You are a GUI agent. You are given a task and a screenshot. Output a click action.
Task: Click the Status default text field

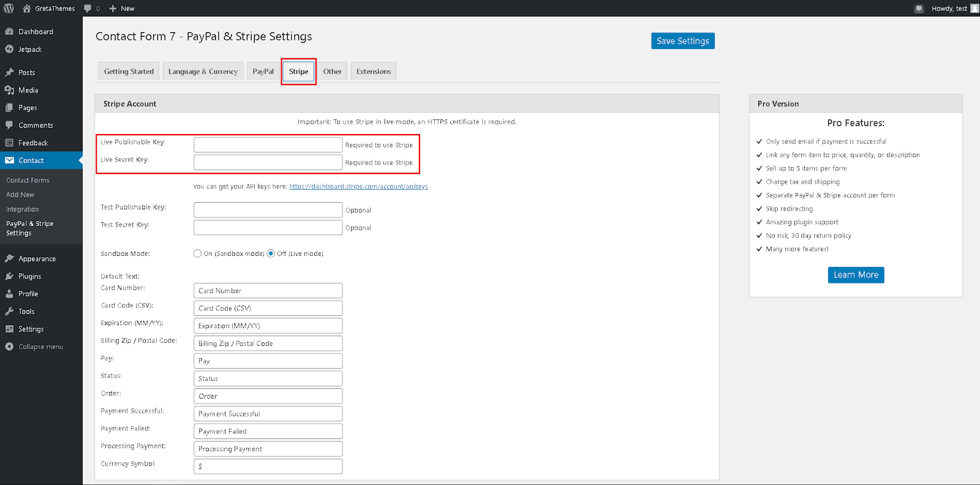(268, 378)
